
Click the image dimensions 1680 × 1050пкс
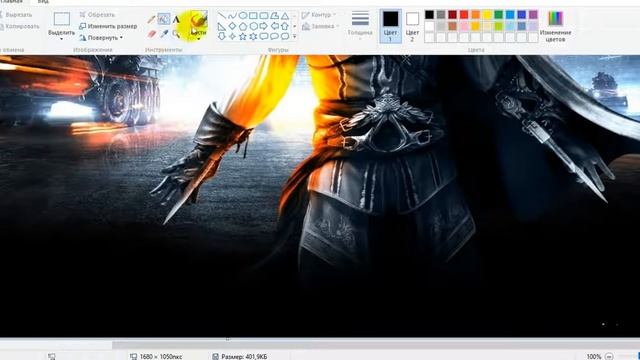[x=160, y=357]
